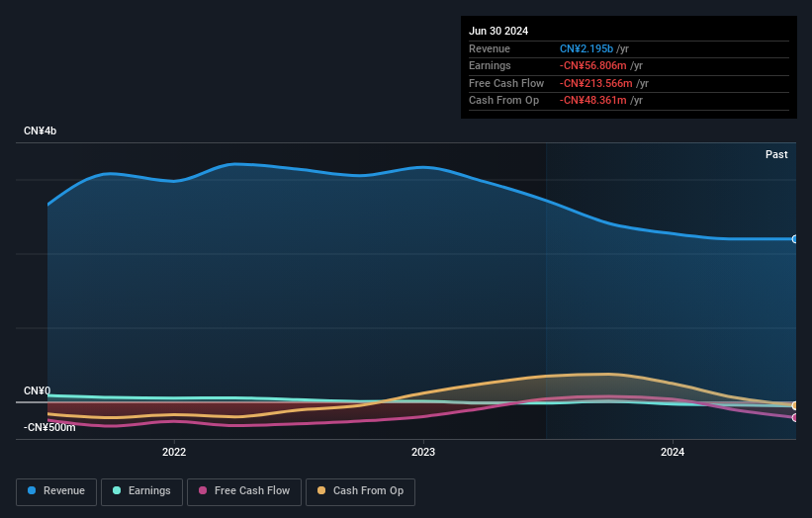
Task: Click the Past label in chart
Action: 776,154
